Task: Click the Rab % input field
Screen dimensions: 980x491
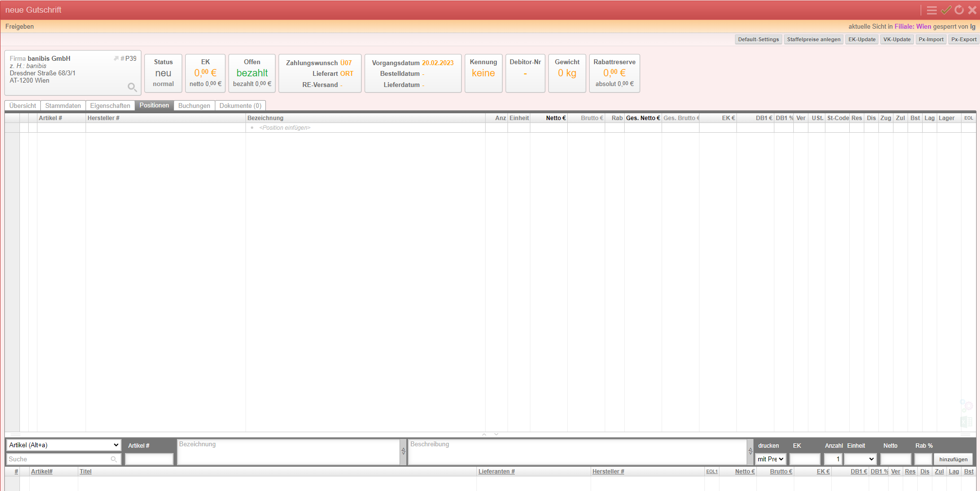Action: point(923,459)
